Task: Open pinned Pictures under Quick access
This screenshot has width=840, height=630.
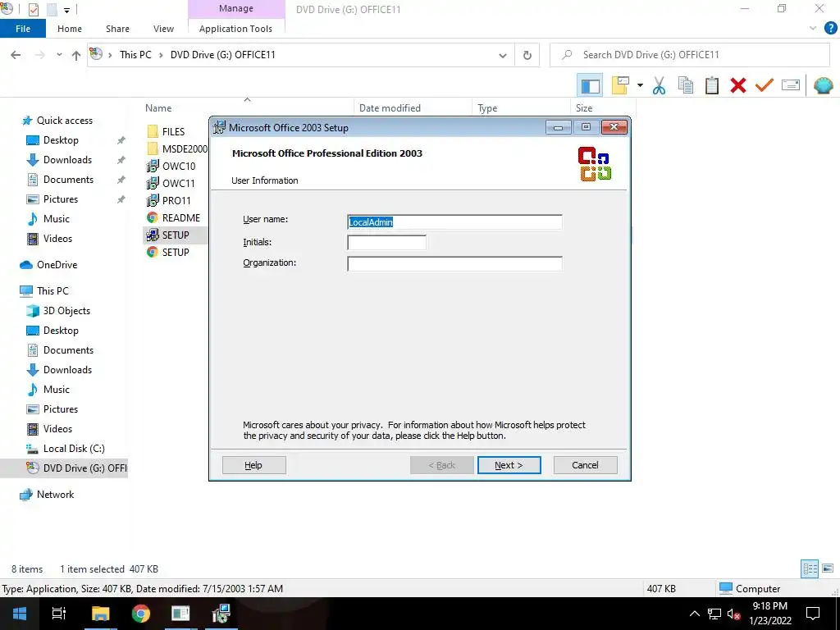Action: [x=61, y=199]
